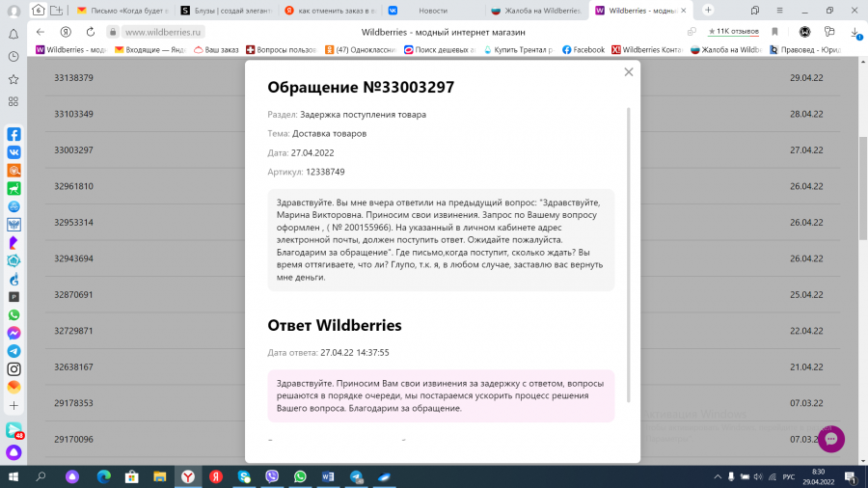868x488 pixels.
Task: Open Yandex home via the Я button
Action: [x=66, y=32]
